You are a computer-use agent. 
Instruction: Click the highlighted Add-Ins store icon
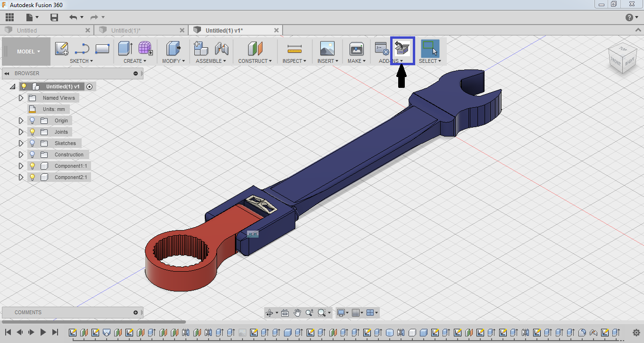tap(402, 48)
